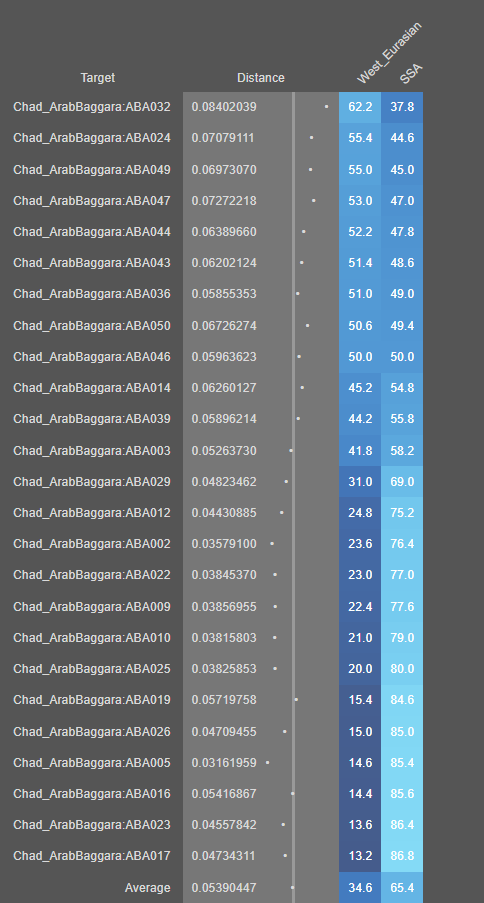Click distance value 0.05963623
The height and width of the screenshot is (903, 484).
pos(224,357)
